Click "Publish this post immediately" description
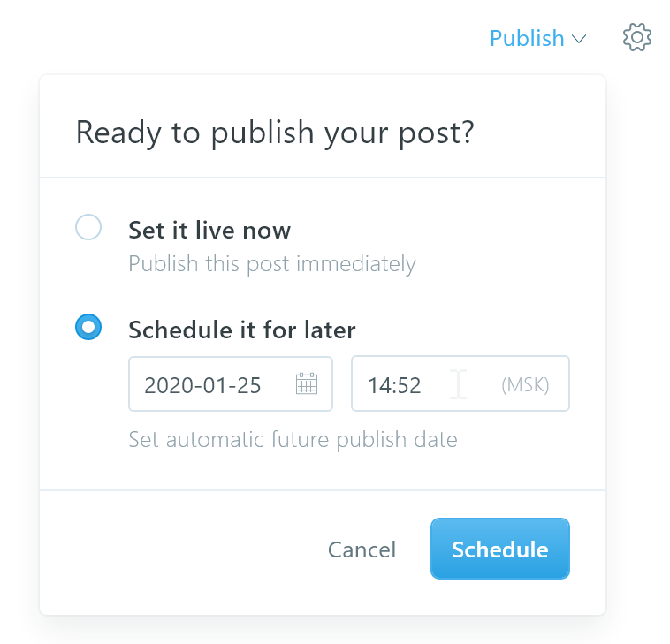 [x=272, y=264]
